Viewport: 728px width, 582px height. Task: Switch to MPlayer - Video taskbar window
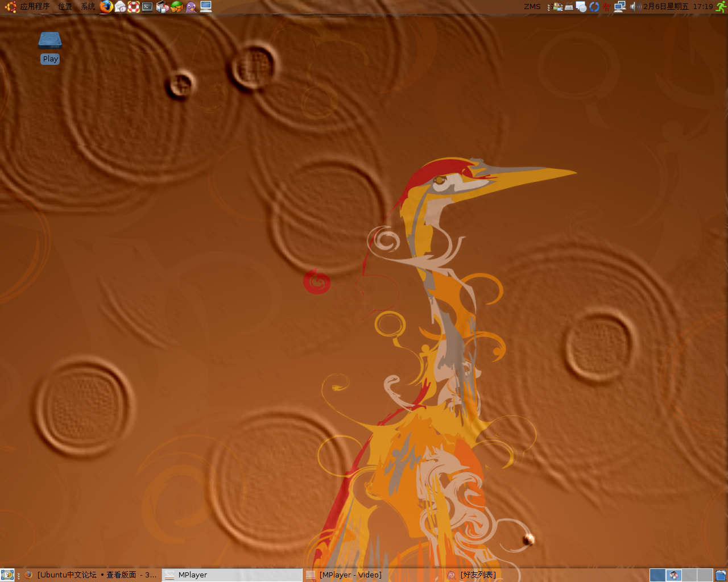[373, 575]
